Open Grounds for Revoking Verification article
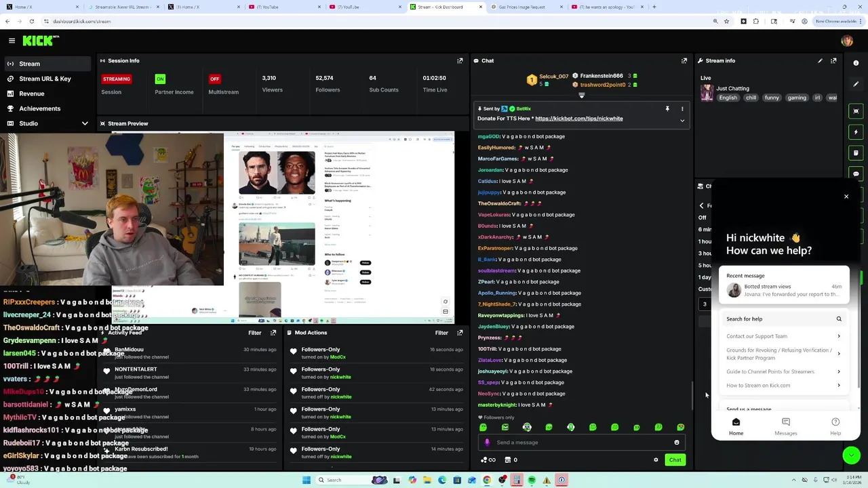 point(784,354)
